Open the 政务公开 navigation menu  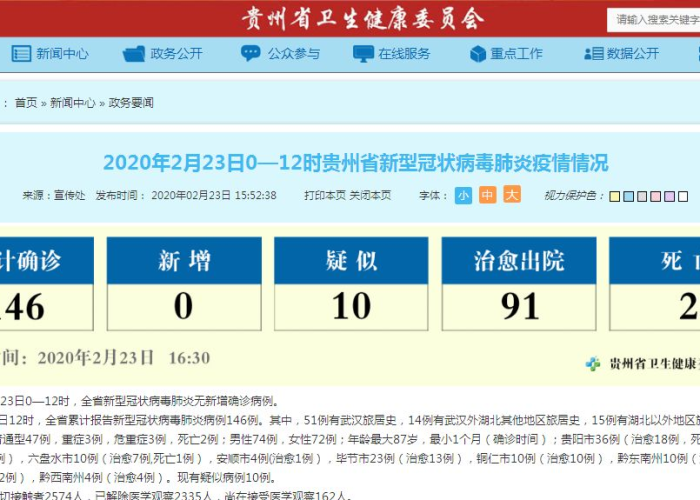click(176, 54)
